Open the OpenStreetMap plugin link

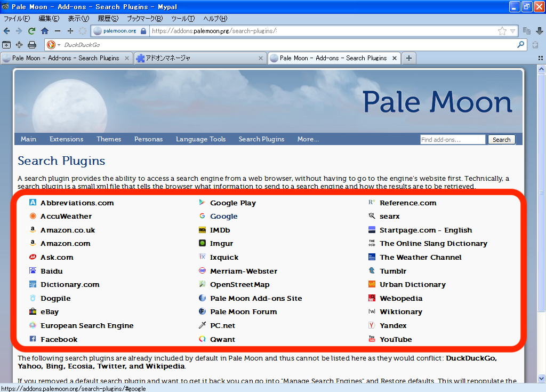tap(239, 284)
